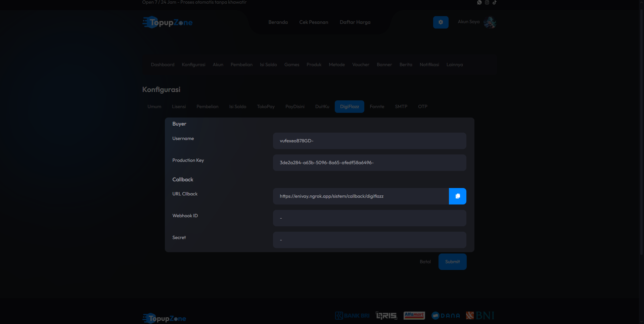The height and width of the screenshot is (324, 644).
Task: Click the Webhook ID label
Action: pyautogui.click(x=185, y=216)
